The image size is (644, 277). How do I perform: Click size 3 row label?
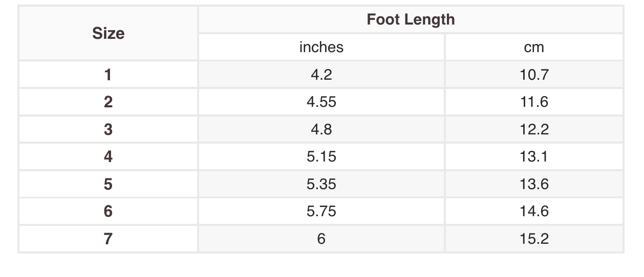[x=108, y=129]
